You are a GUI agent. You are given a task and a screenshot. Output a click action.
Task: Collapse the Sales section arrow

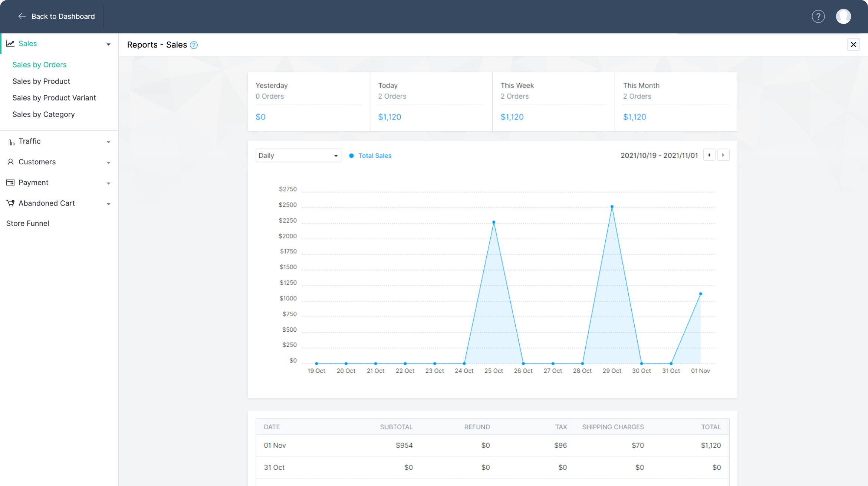click(108, 45)
